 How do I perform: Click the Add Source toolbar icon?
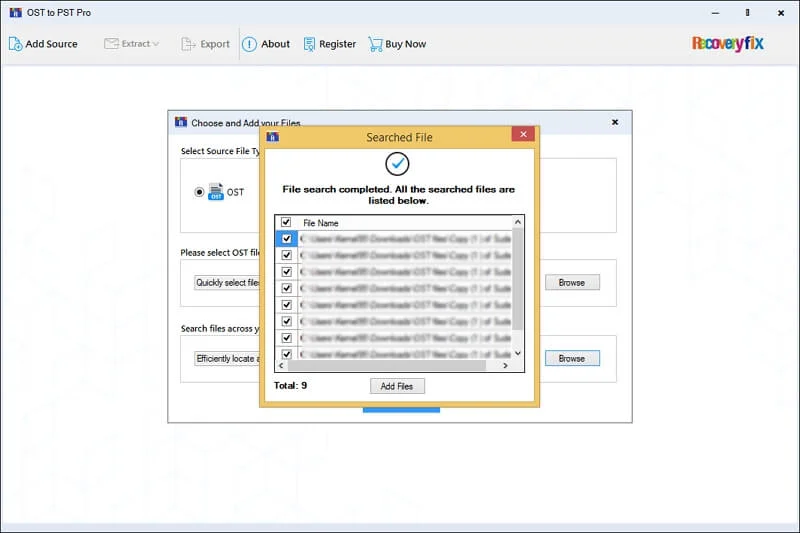pyautogui.click(x=15, y=44)
